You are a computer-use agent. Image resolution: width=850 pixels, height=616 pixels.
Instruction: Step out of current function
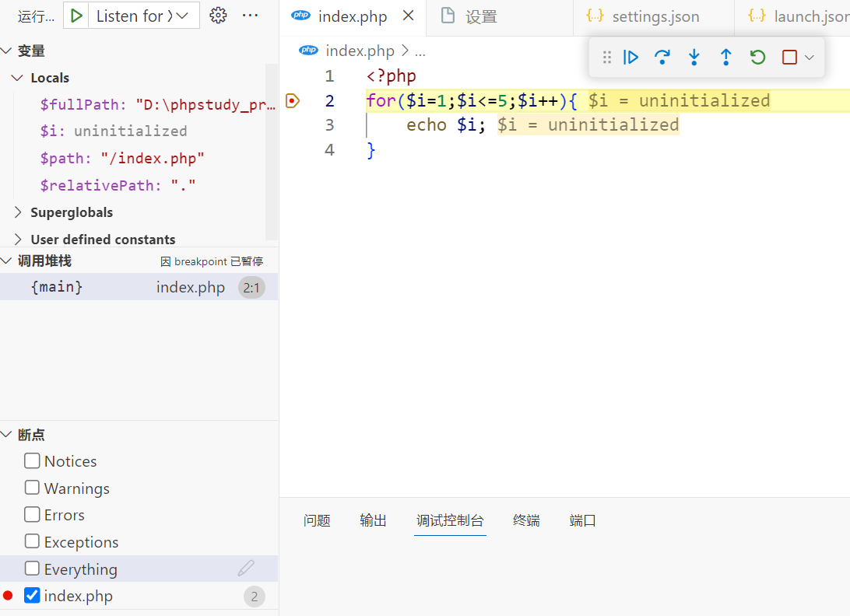(x=726, y=57)
